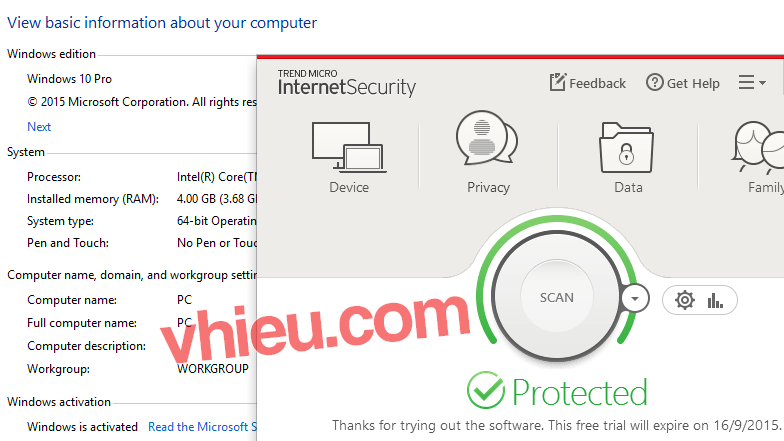Open Read the Microsoft Software link
The image size is (784, 441).
[202, 426]
